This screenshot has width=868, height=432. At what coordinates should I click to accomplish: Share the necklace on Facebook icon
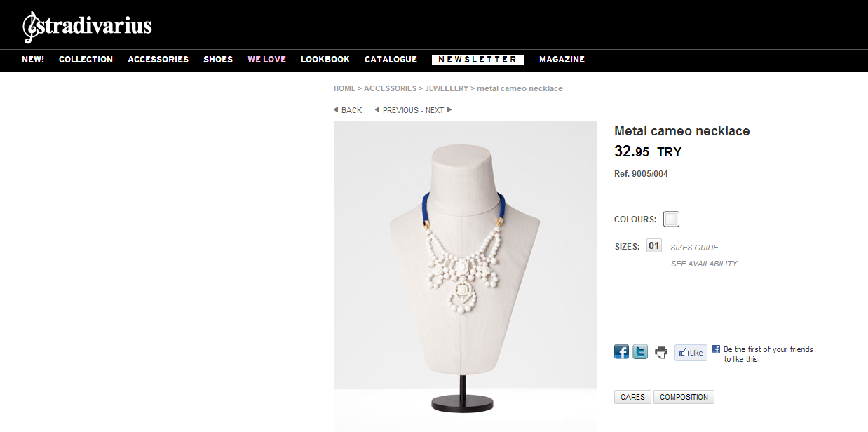point(621,352)
